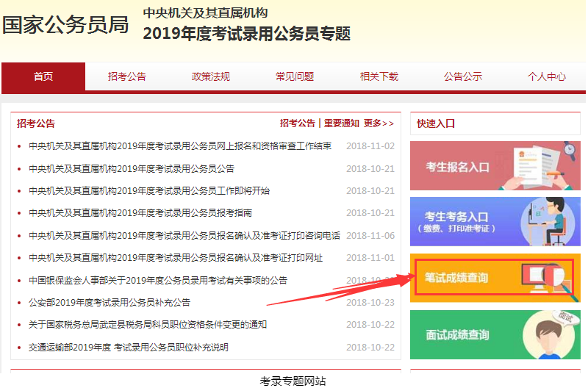Open the 首页 navigation tab
Screen dimensions: 588x388
click(43, 76)
